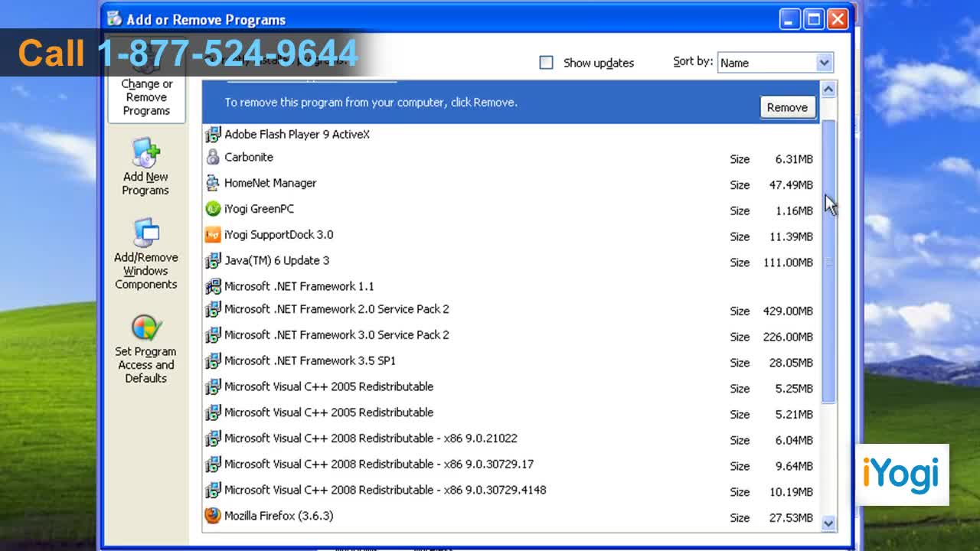The width and height of the screenshot is (980, 551).
Task: Select the iYogi SupportDock 3.0 entry
Action: click(x=279, y=235)
